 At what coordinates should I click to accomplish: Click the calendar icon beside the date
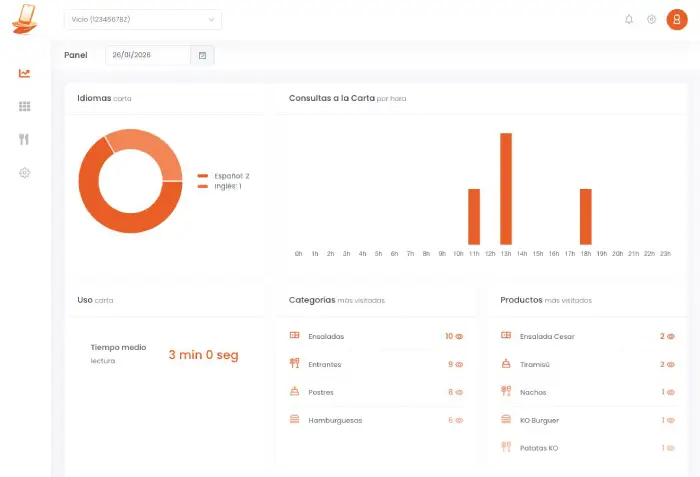[x=202, y=56]
